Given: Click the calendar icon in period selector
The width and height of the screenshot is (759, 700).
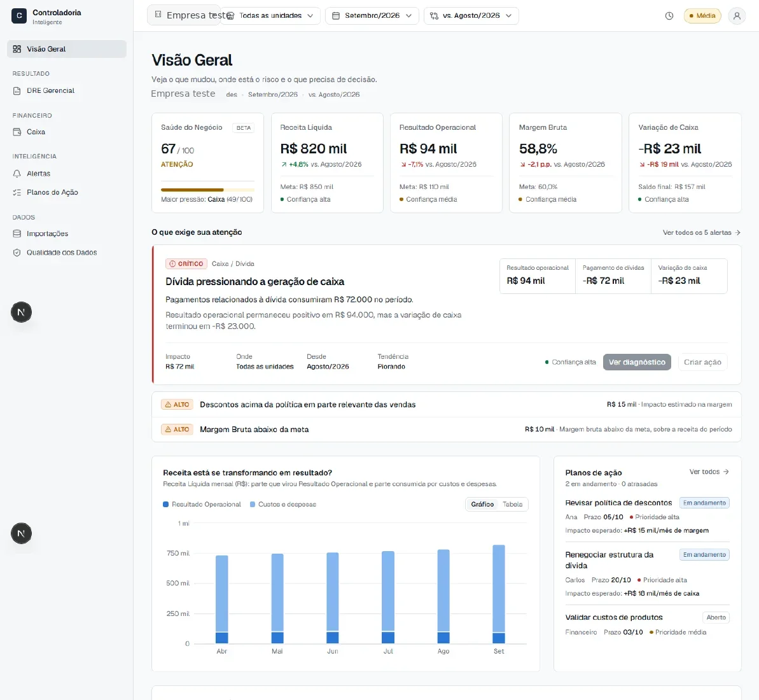Looking at the screenshot, I should (x=336, y=15).
